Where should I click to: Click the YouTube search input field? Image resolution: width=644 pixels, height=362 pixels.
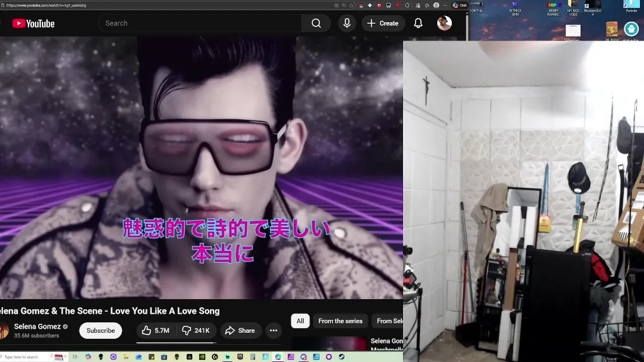200,23
